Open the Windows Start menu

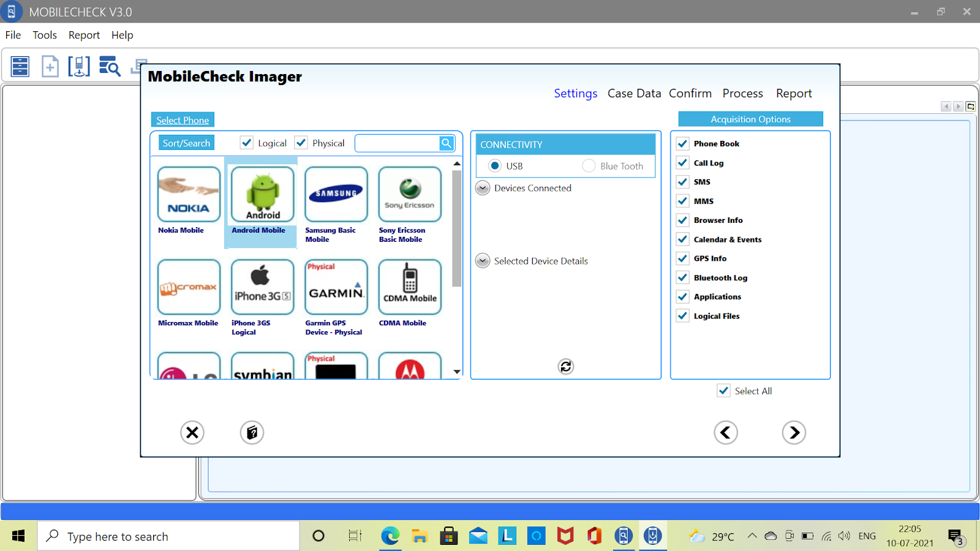pyautogui.click(x=18, y=536)
